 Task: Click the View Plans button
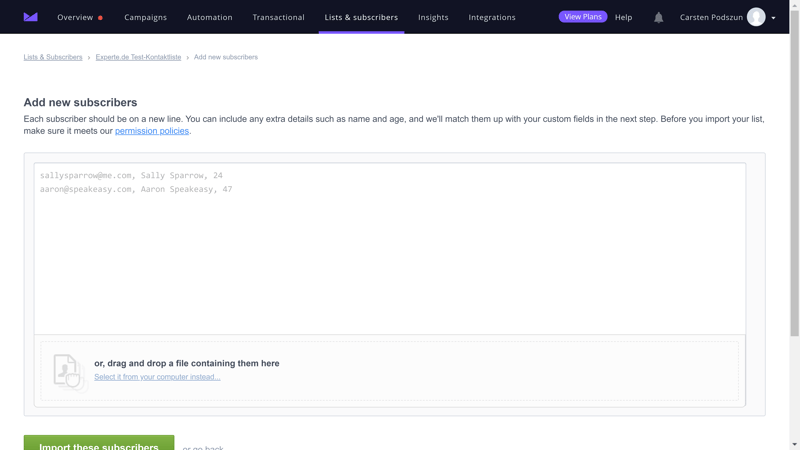click(x=583, y=17)
